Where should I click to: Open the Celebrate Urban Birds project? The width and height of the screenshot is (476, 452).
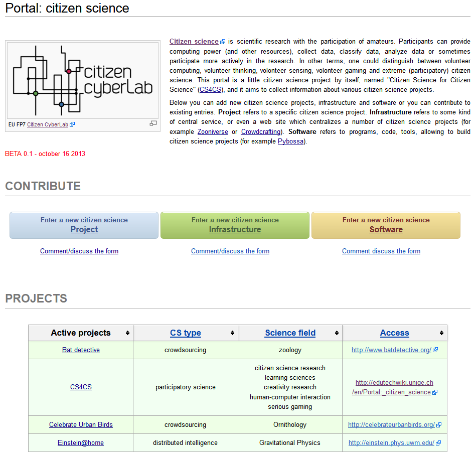81,424
